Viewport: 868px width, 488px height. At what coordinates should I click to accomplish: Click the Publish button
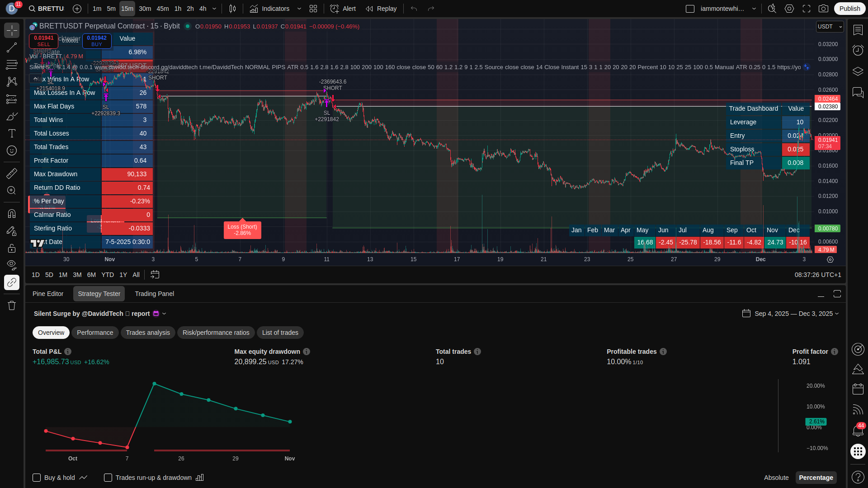click(x=849, y=9)
